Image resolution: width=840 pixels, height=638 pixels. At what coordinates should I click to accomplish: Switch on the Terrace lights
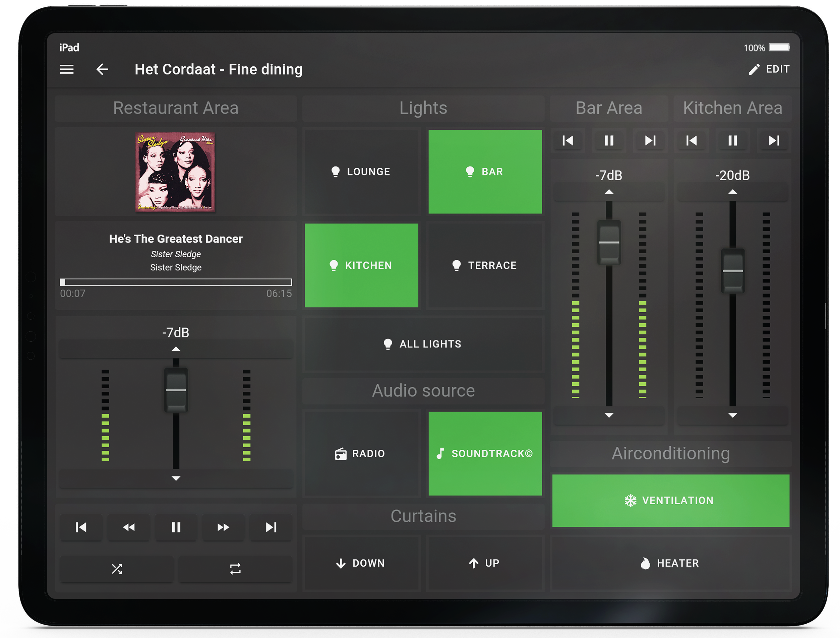(x=485, y=265)
